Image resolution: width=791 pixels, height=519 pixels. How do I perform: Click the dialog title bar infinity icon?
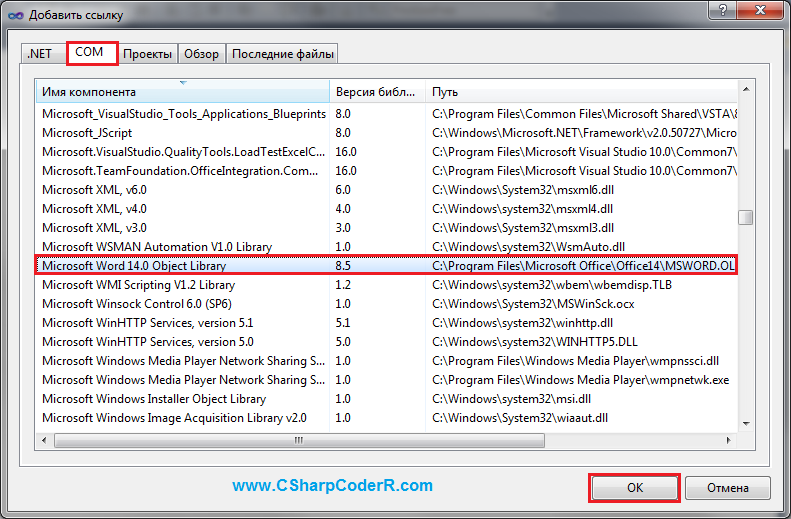[x=16, y=15]
